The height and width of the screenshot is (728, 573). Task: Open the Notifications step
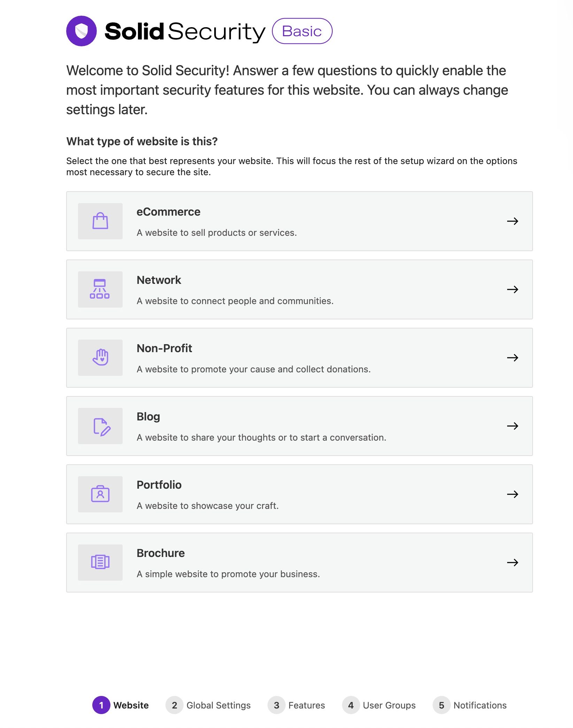pos(470,705)
